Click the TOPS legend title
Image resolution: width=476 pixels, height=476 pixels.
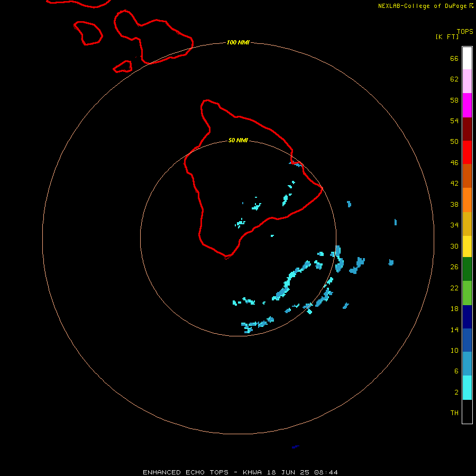pos(465,31)
